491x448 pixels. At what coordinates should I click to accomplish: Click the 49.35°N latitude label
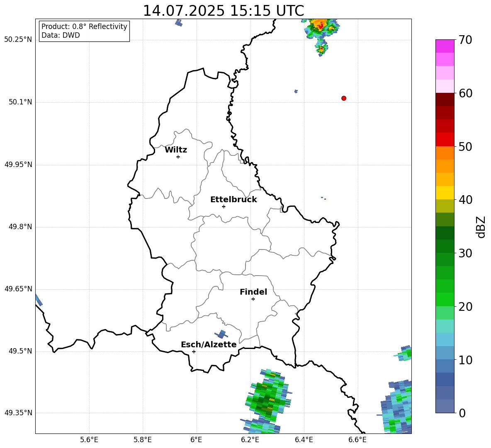(18, 413)
